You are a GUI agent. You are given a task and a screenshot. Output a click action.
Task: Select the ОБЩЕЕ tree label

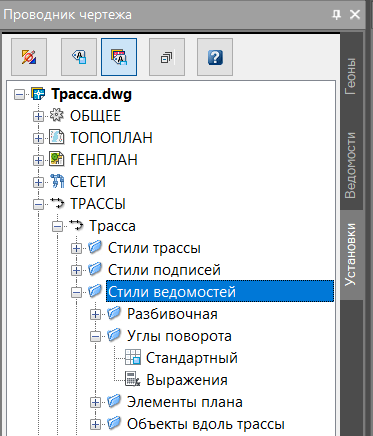click(95, 116)
